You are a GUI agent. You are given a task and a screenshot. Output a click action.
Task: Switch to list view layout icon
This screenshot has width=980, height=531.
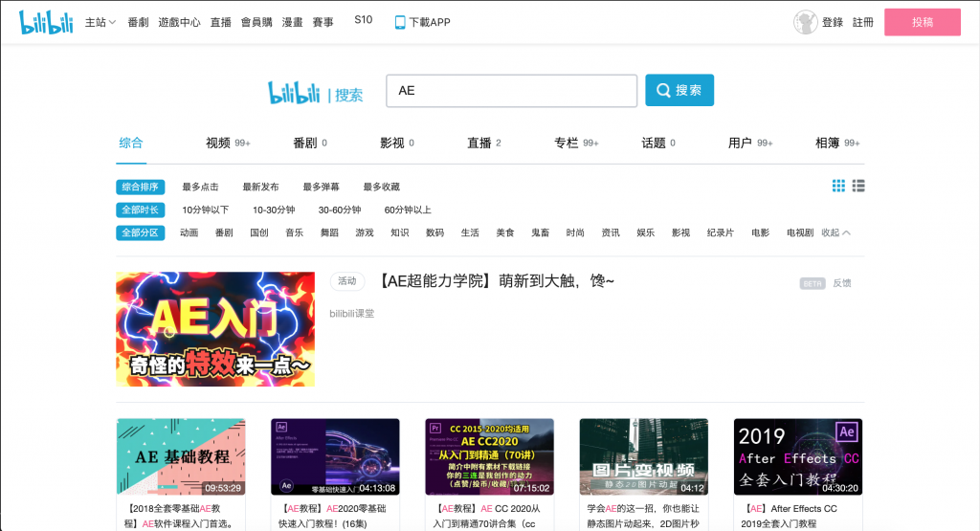point(858,186)
